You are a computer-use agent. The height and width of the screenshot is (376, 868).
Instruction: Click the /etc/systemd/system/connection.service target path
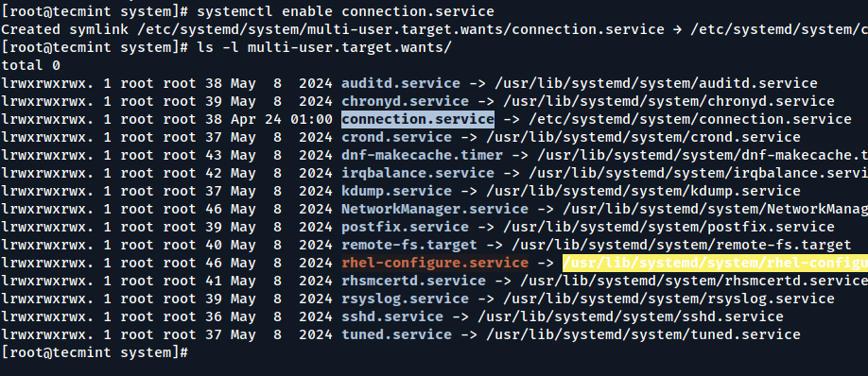[689, 119]
